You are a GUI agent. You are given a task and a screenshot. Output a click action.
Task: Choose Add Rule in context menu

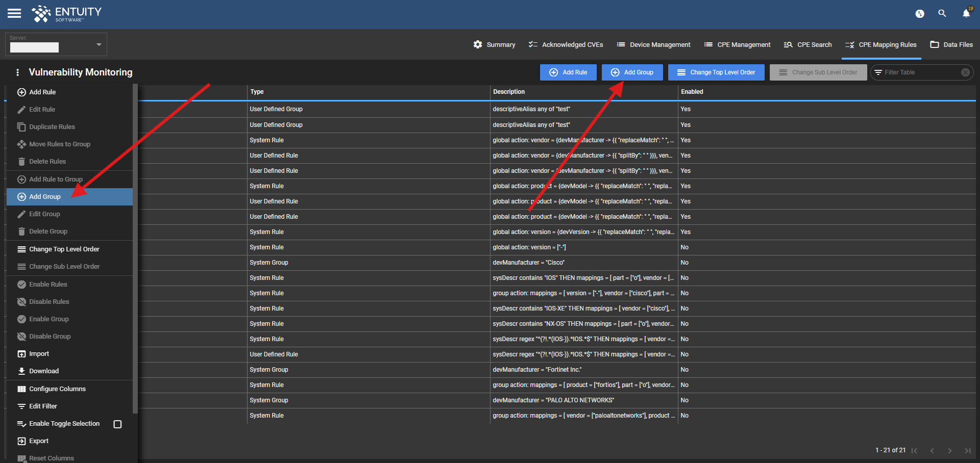tap(69, 92)
